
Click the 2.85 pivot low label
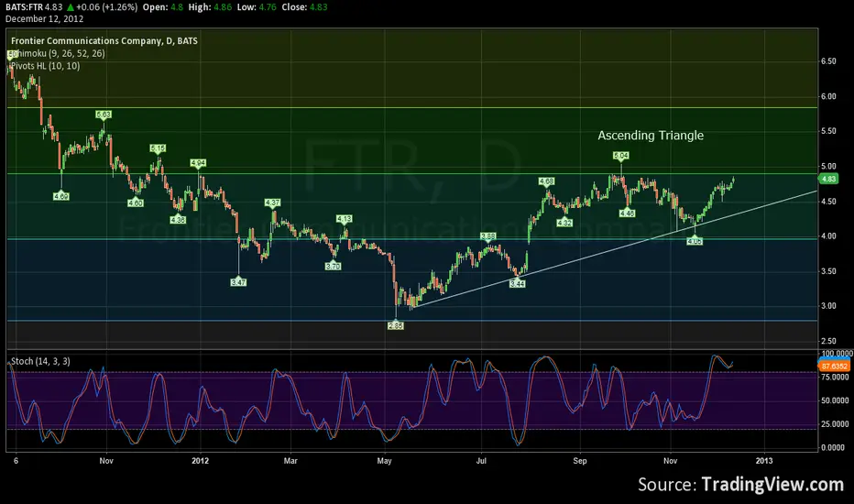[x=396, y=325]
